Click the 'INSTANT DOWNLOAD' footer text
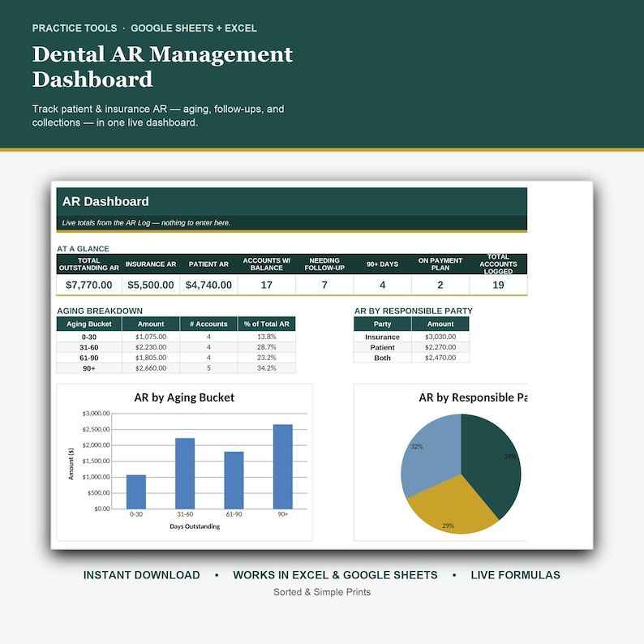This screenshot has height=644, width=644. pyautogui.click(x=142, y=575)
